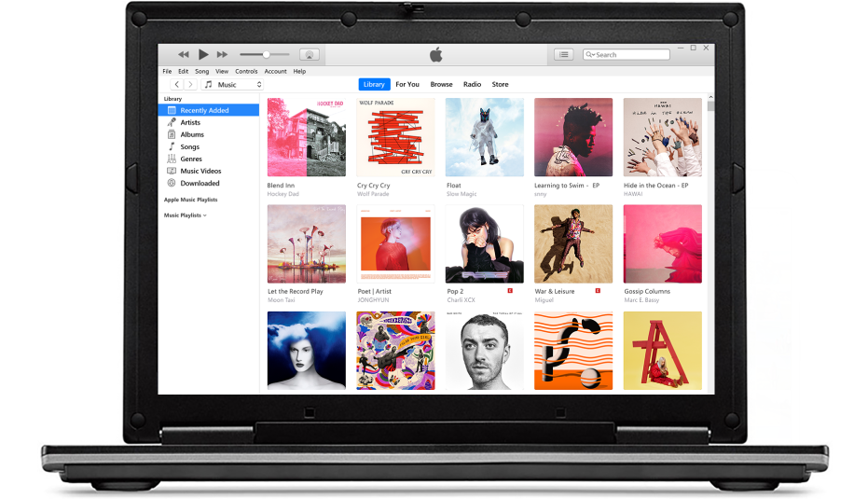Image resolution: width=868 pixels, height=499 pixels.
Task: Click the rewind previous track button
Action: 184,54
